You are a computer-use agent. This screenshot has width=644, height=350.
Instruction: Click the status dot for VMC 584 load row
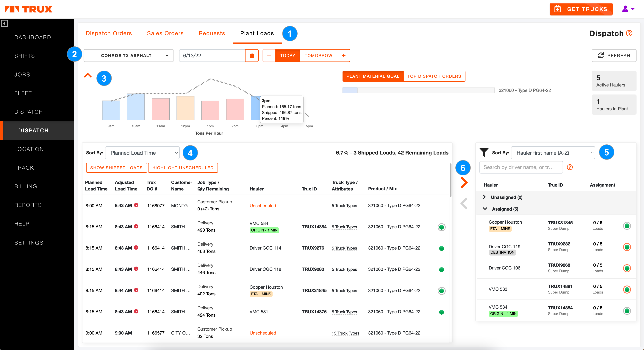coord(442,227)
